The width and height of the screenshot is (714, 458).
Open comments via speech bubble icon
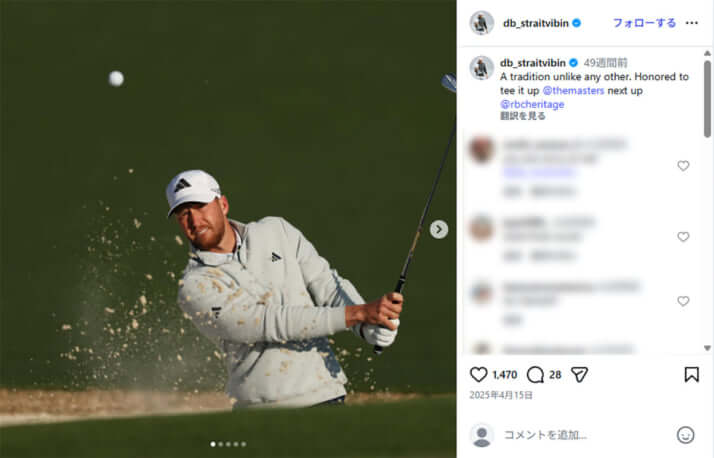(x=535, y=375)
